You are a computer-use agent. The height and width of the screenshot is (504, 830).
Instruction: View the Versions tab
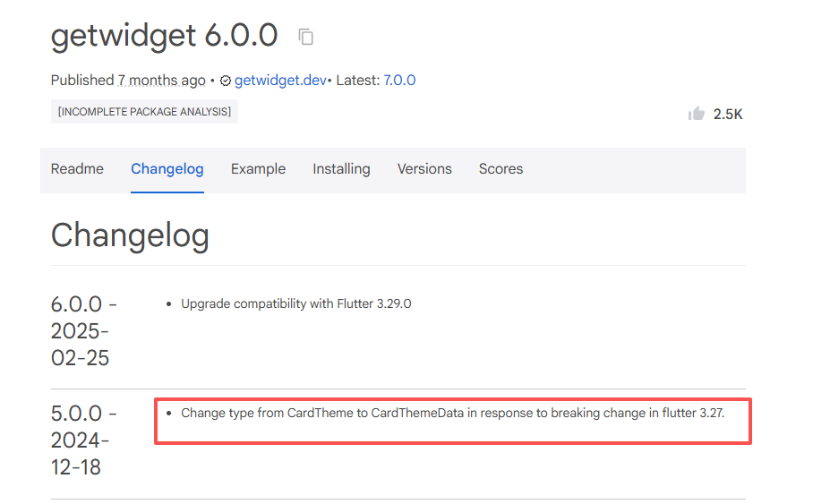click(424, 168)
